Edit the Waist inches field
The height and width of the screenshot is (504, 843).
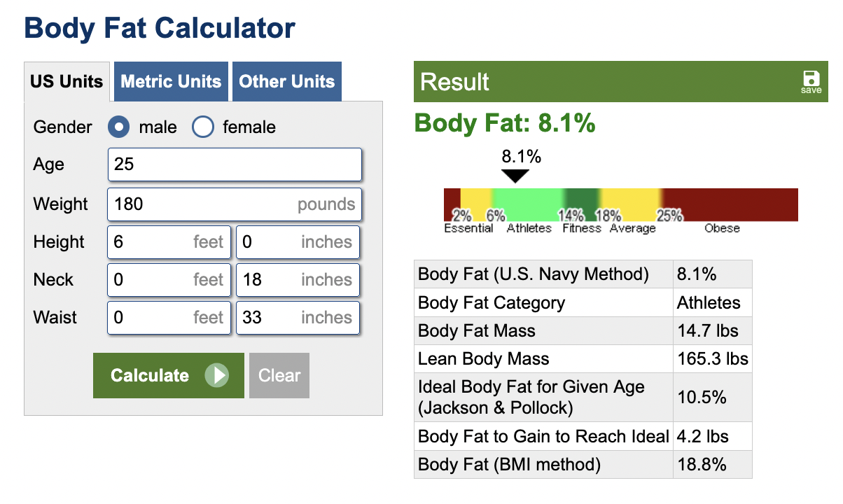click(298, 318)
